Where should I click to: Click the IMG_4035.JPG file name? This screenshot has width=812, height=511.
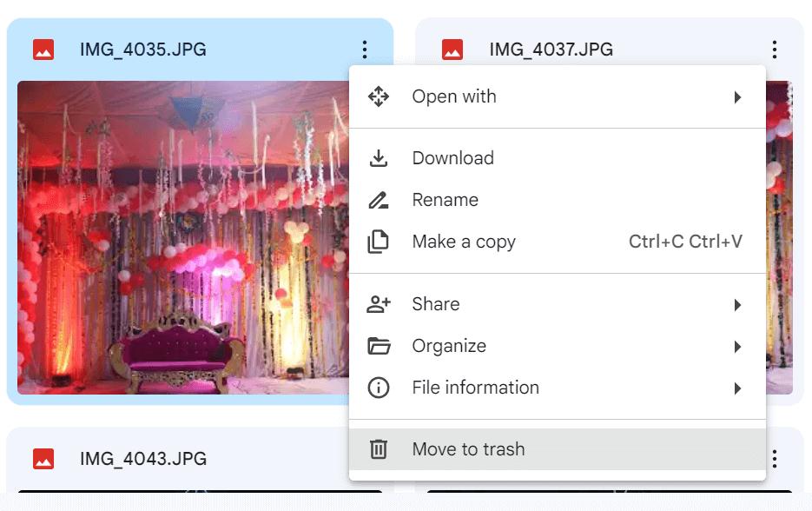tap(143, 50)
